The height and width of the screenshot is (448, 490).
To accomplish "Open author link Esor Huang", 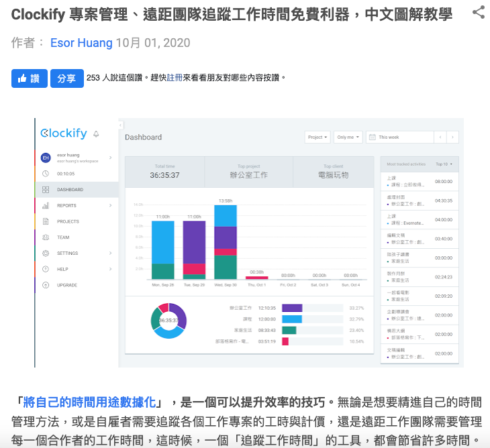I will click(81, 43).
